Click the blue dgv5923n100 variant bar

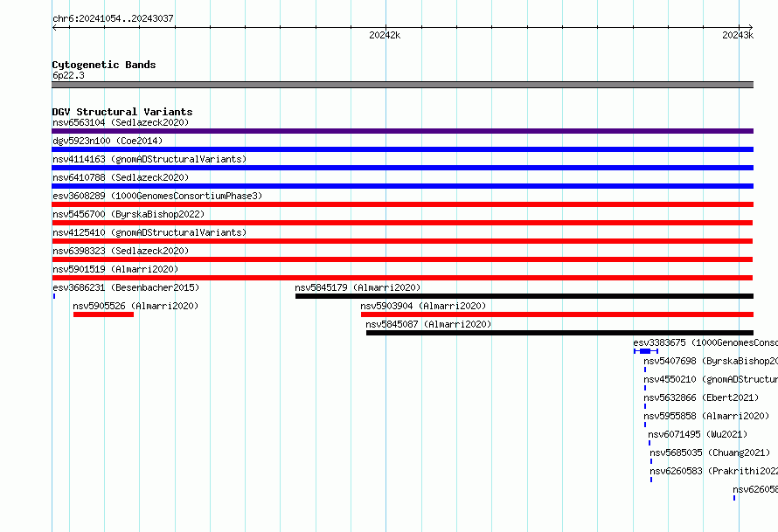pyautogui.click(x=402, y=149)
